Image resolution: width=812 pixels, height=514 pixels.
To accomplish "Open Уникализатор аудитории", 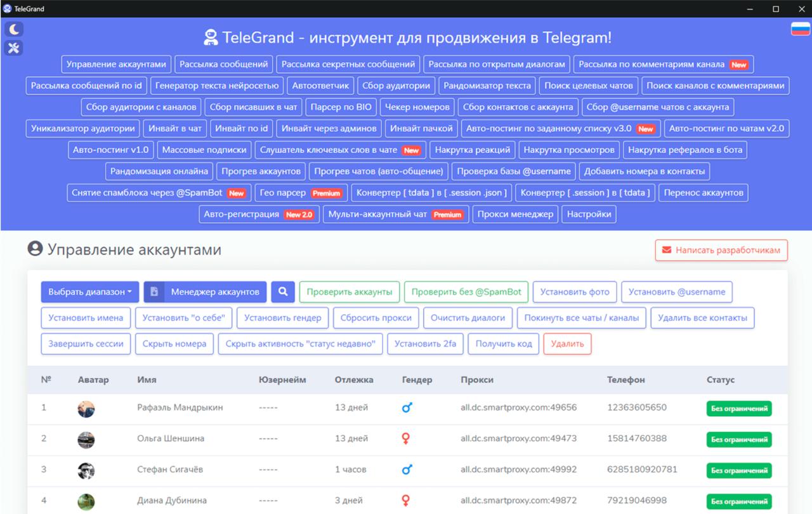I will coord(83,129).
